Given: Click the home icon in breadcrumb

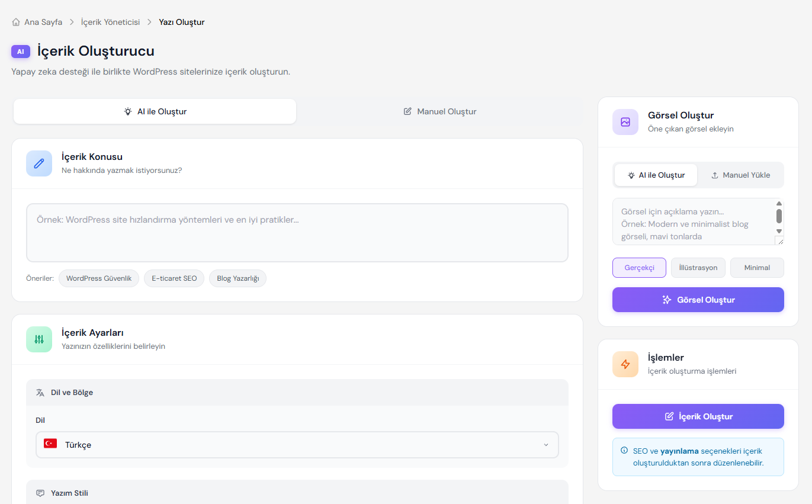Looking at the screenshot, I should tap(16, 22).
